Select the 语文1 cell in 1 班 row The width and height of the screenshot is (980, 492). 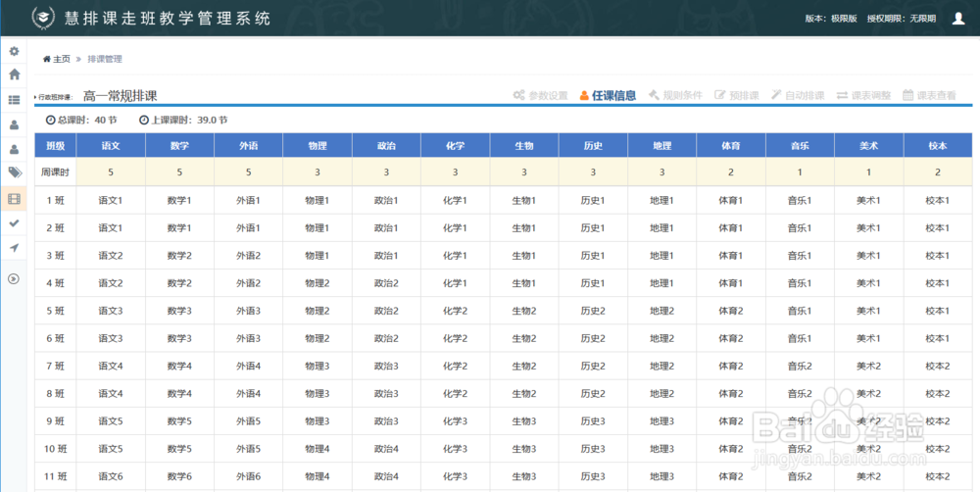(x=111, y=200)
